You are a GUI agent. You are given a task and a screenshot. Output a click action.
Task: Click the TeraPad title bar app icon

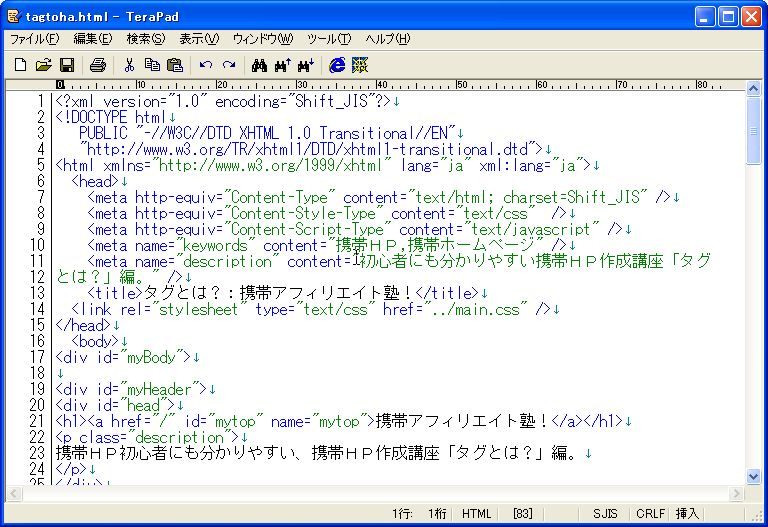pyautogui.click(x=14, y=16)
